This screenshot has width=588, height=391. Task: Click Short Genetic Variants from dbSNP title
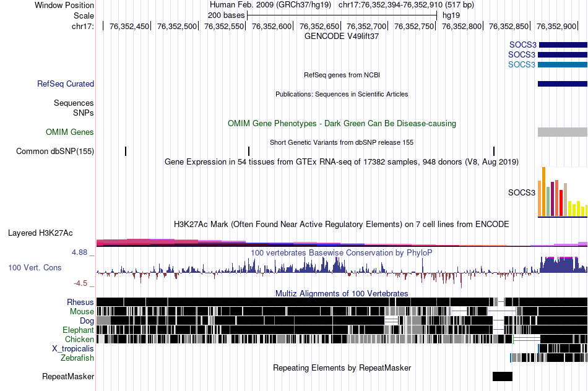pos(342,142)
